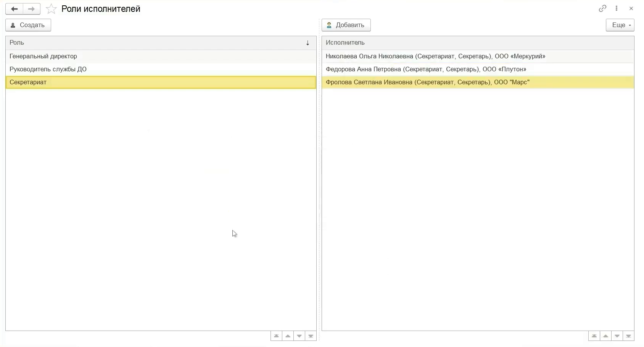Jump to last row in performers list
The height and width of the screenshot is (347, 644).
pos(628,336)
